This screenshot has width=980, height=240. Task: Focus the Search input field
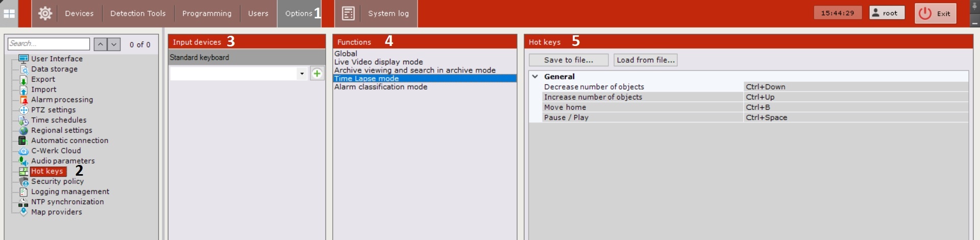[48, 44]
